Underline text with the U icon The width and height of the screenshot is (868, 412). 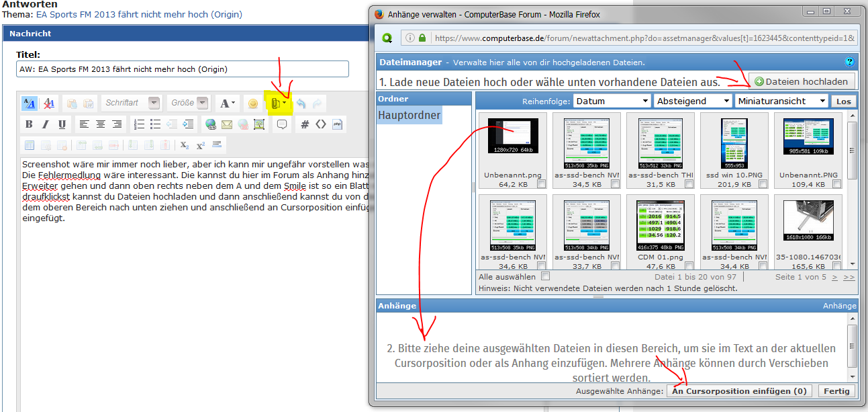click(x=62, y=124)
